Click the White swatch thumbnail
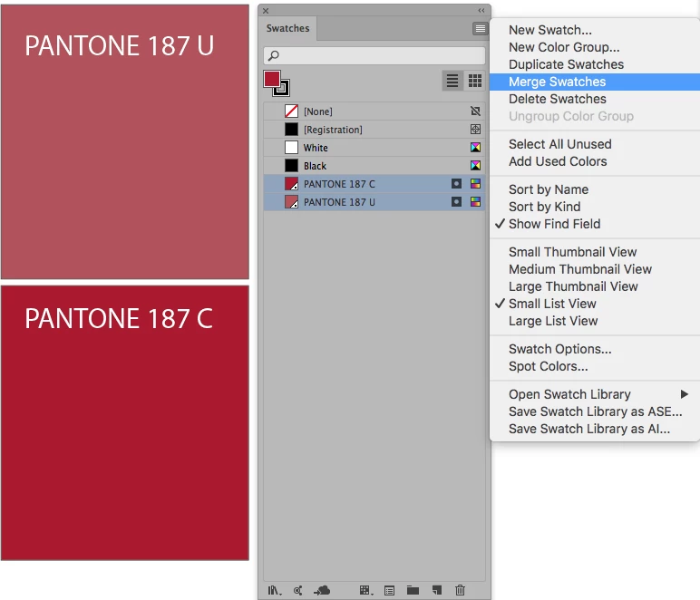700x600 pixels. [291, 148]
